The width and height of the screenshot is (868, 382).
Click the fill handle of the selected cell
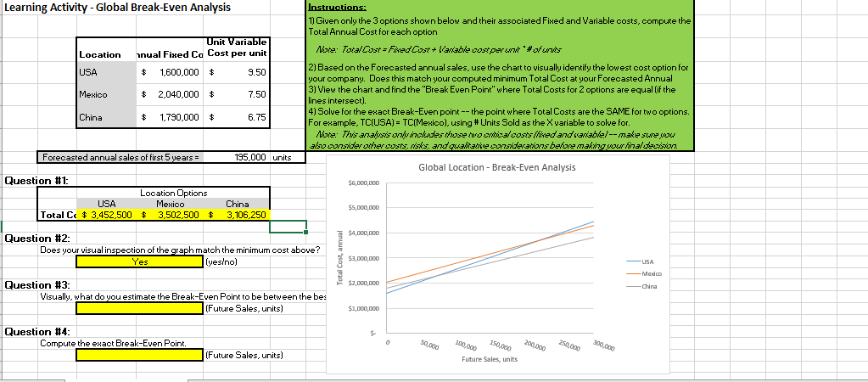tap(306, 233)
